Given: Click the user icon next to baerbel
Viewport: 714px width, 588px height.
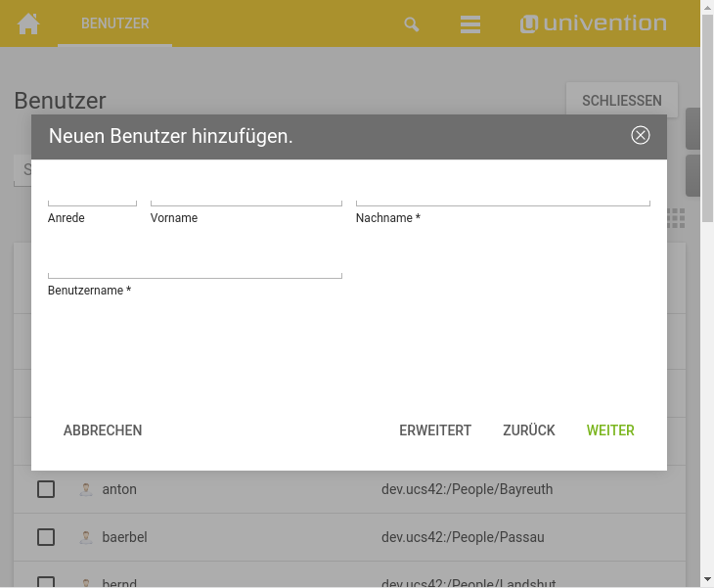Looking at the screenshot, I should point(86,537).
